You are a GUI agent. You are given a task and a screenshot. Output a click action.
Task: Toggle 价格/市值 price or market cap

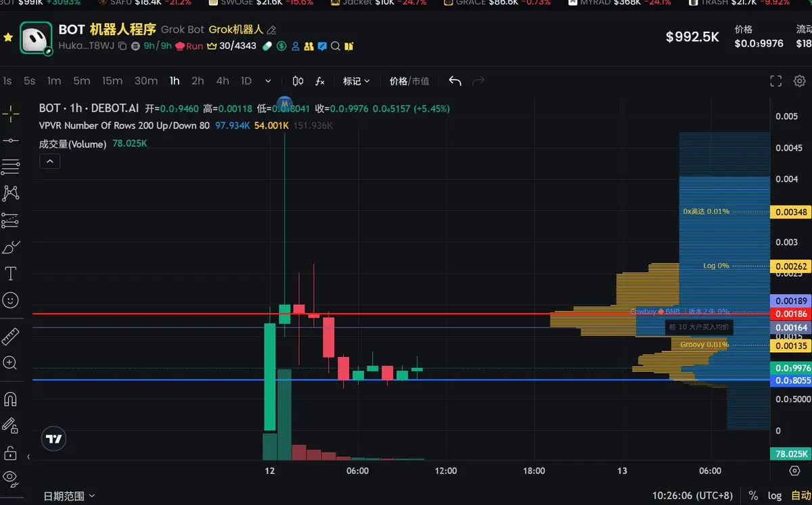click(409, 81)
